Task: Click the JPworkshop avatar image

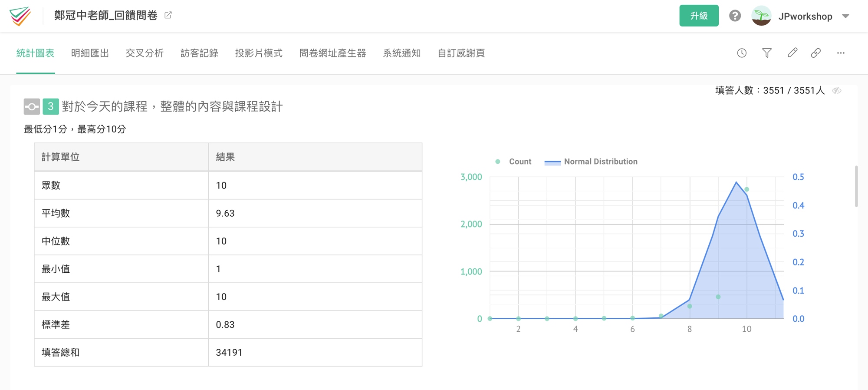Action: click(x=761, y=16)
